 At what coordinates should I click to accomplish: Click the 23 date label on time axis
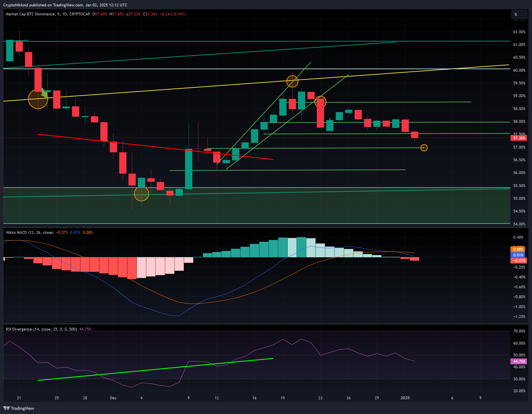coord(320,398)
